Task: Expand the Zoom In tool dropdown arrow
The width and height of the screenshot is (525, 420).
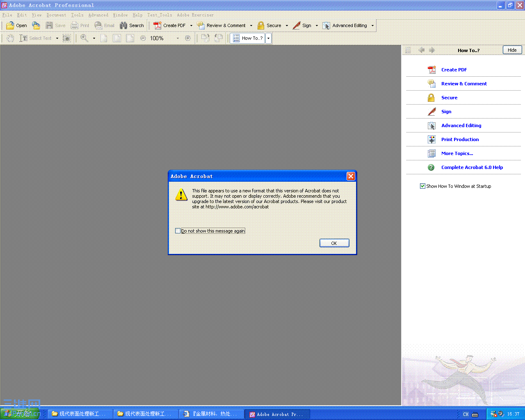Action: (x=94, y=38)
